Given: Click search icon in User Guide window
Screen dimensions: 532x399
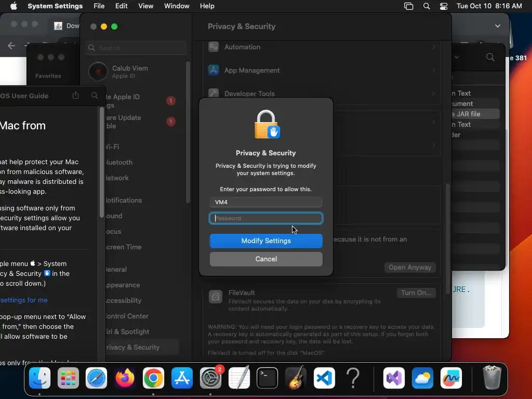Looking at the screenshot, I should point(95,96).
